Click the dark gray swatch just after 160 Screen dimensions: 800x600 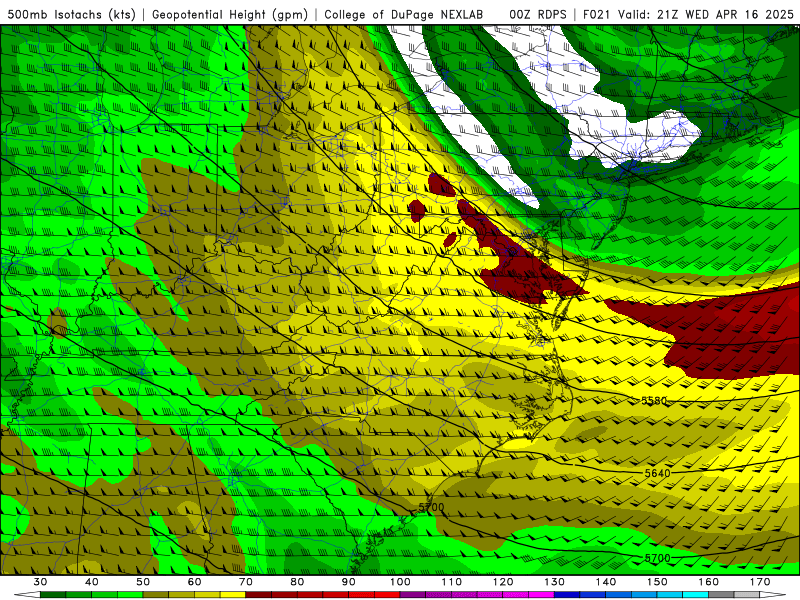(x=721, y=594)
